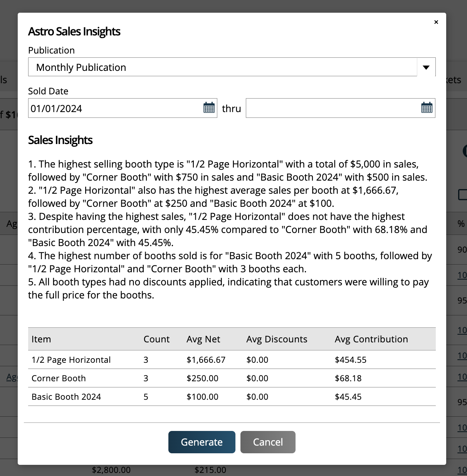The image size is (467, 476).
Task: Close the Astro Sales Insights dialog
Action: click(x=436, y=22)
